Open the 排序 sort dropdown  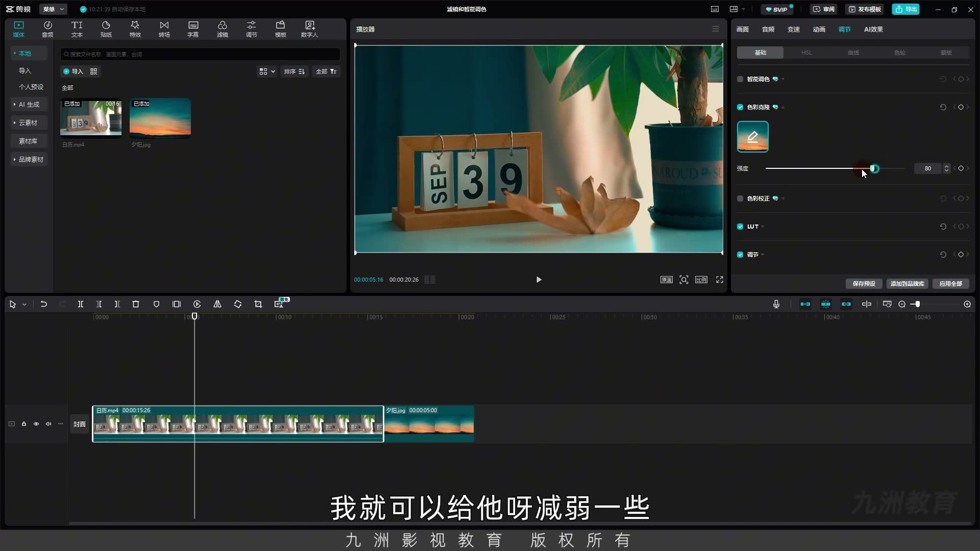pos(295,71)
